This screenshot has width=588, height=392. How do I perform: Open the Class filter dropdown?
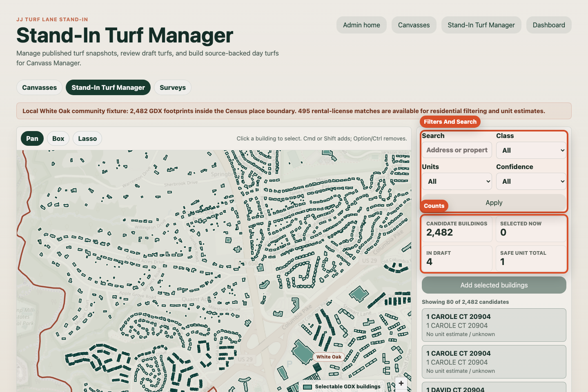[x=531, y=150]
